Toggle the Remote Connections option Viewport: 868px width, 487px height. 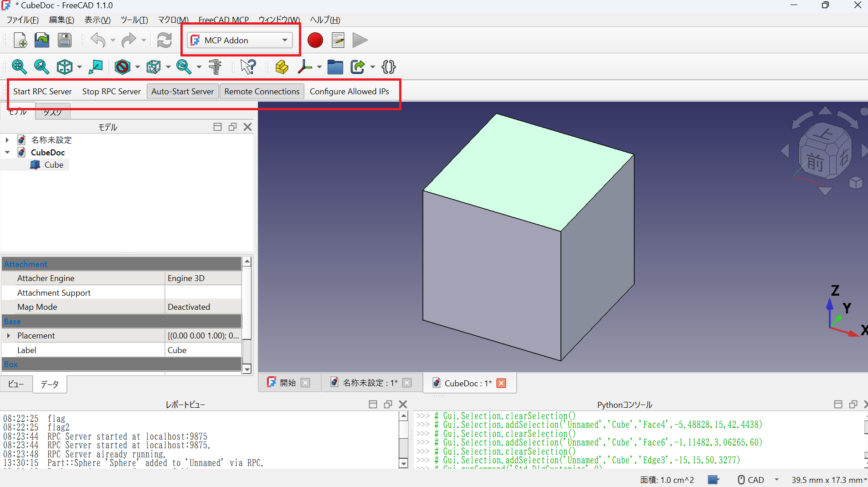click(x=262, y=92)
